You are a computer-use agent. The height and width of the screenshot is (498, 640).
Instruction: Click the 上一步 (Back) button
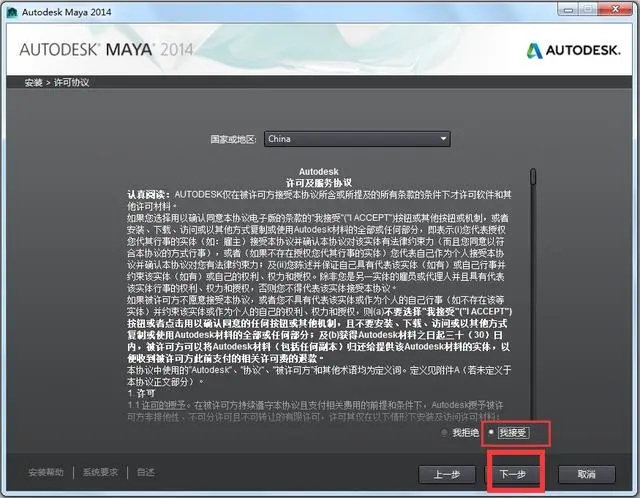447,474
